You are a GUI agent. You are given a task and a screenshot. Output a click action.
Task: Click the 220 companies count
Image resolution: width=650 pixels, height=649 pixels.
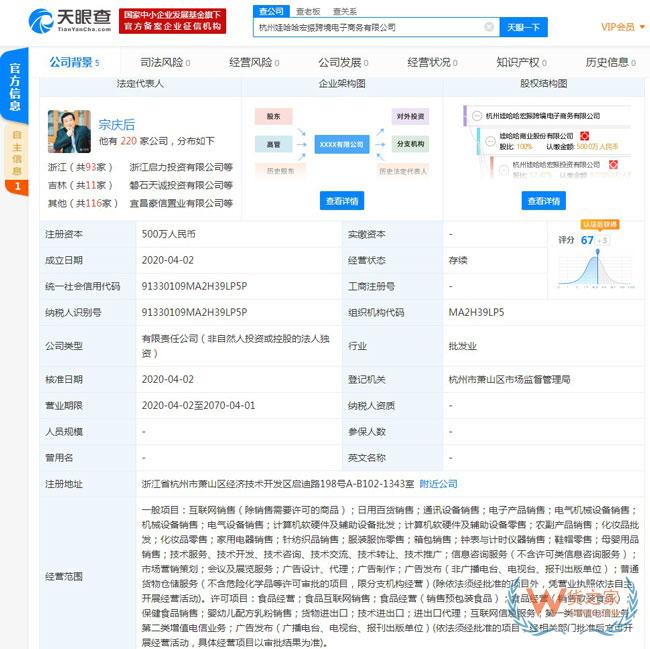pyautogui.click(x=129, y=141)
